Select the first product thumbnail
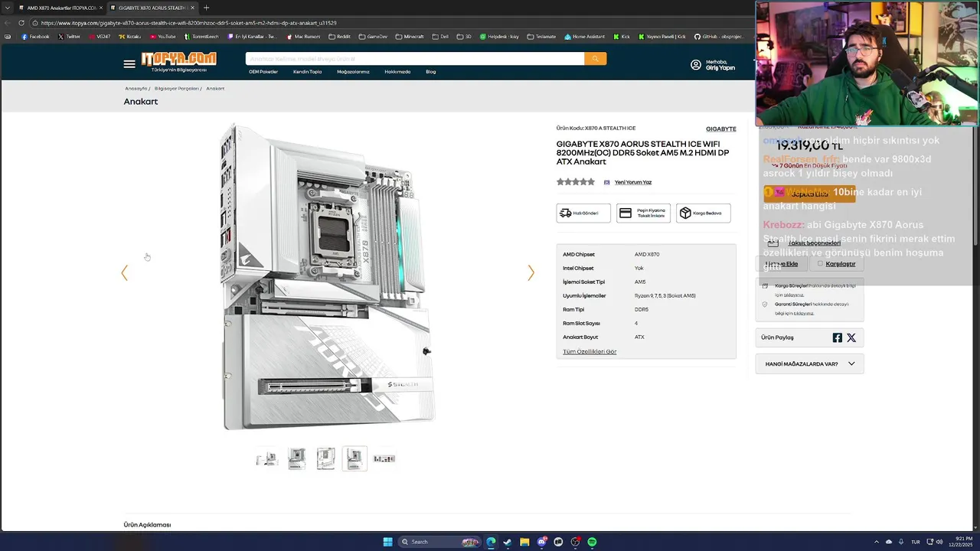Image resolution: width=980 pixels, height=551 pixels. tap(266, 458)
